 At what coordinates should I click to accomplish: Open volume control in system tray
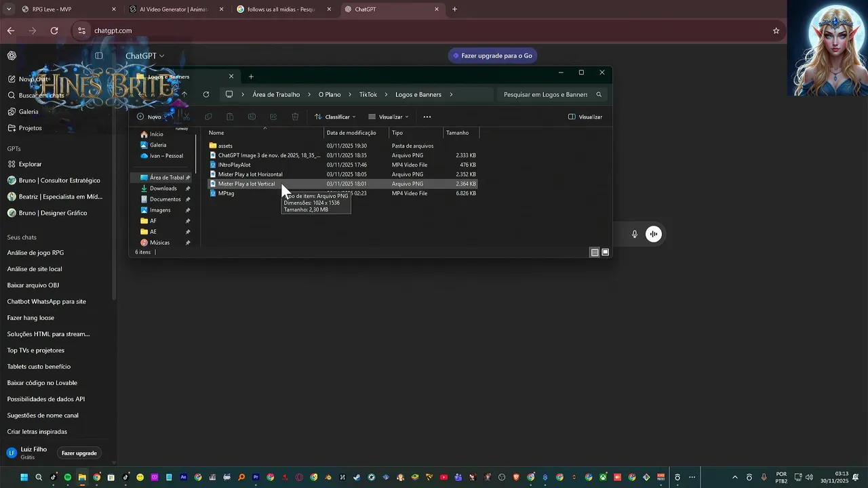(809, 477)
